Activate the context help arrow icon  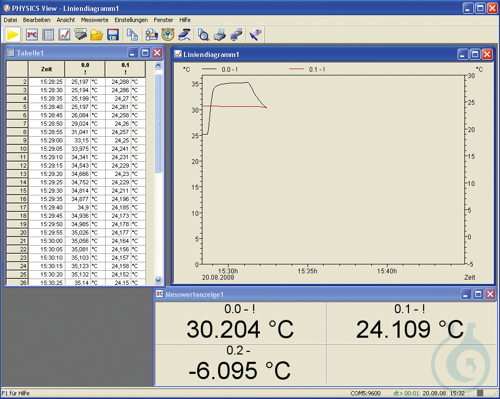click(255, 35)
